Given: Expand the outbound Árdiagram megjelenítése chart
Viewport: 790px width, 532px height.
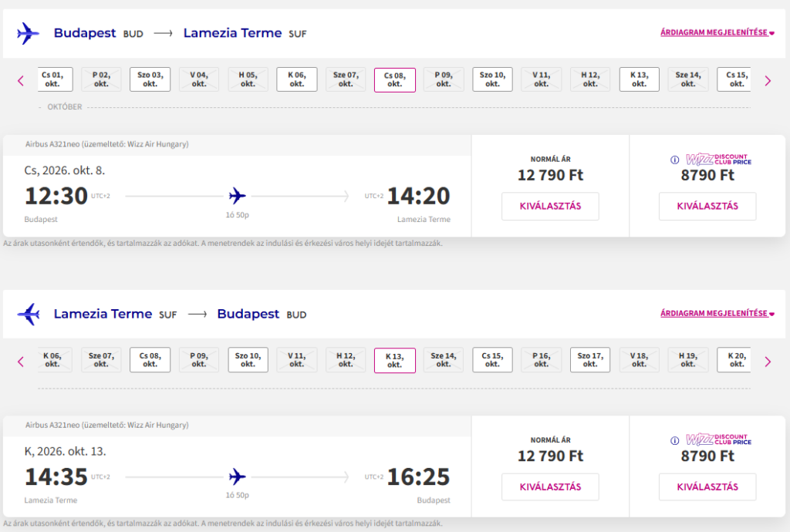Looking at the screenshot, I should point(717,32).
